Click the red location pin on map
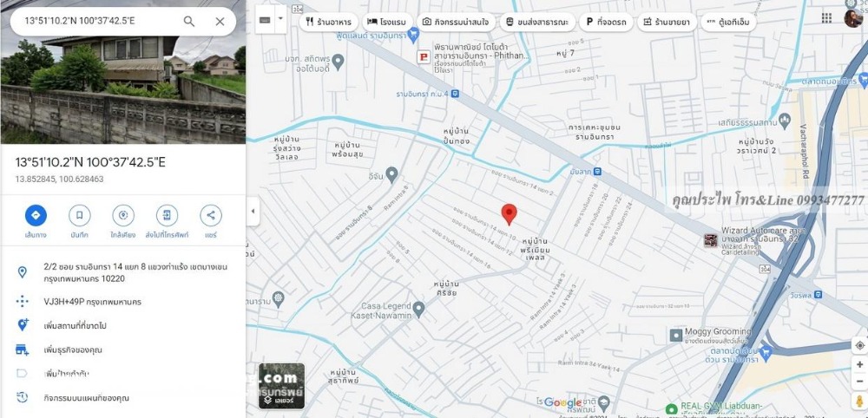This screenshot has width=868, height=418. 510,214
